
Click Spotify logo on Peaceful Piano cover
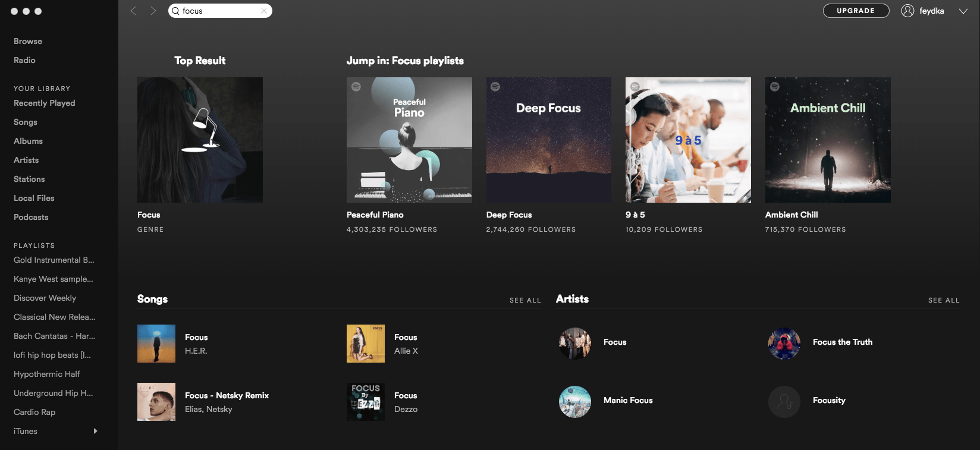coord(356,86)
